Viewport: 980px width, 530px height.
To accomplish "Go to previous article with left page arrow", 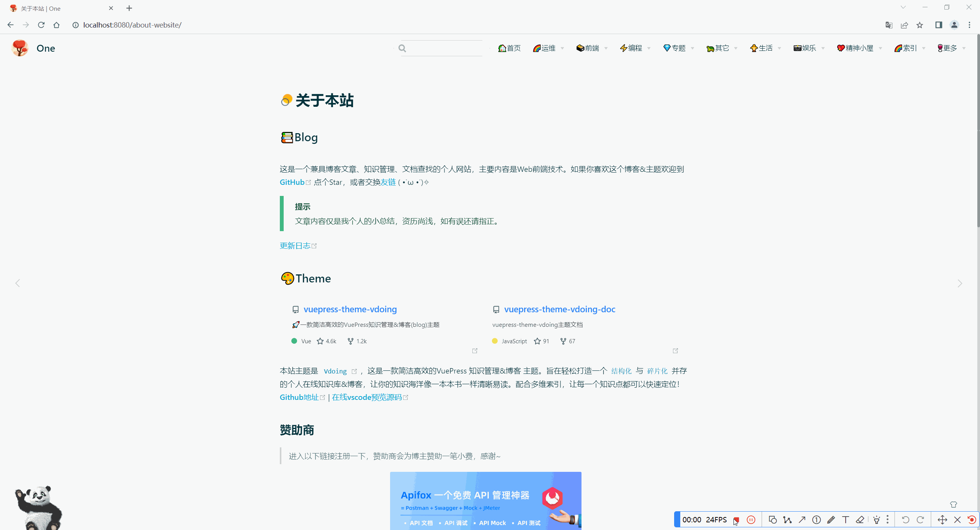I will (x=18, y=283).
